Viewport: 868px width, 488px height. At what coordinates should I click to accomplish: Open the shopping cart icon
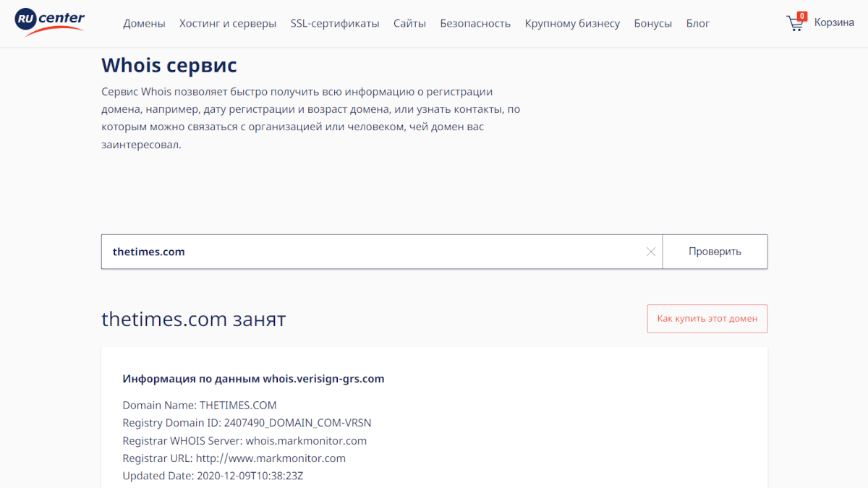point(794,24)
